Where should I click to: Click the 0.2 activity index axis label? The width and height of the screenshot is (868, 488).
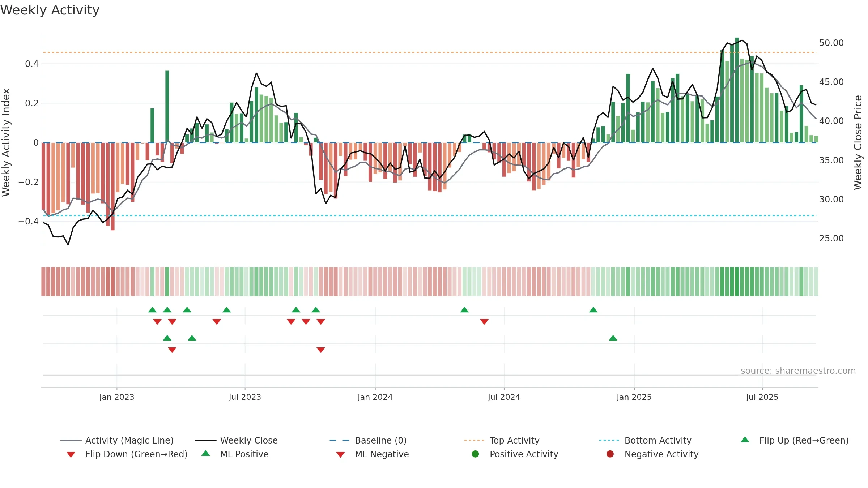(32, 103)
